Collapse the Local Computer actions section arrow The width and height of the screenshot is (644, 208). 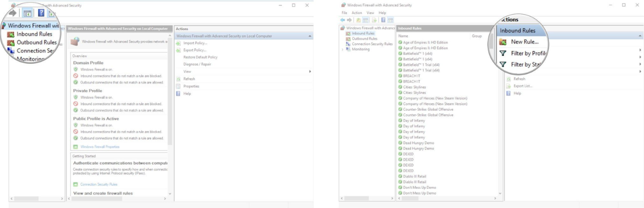point(310,36)
